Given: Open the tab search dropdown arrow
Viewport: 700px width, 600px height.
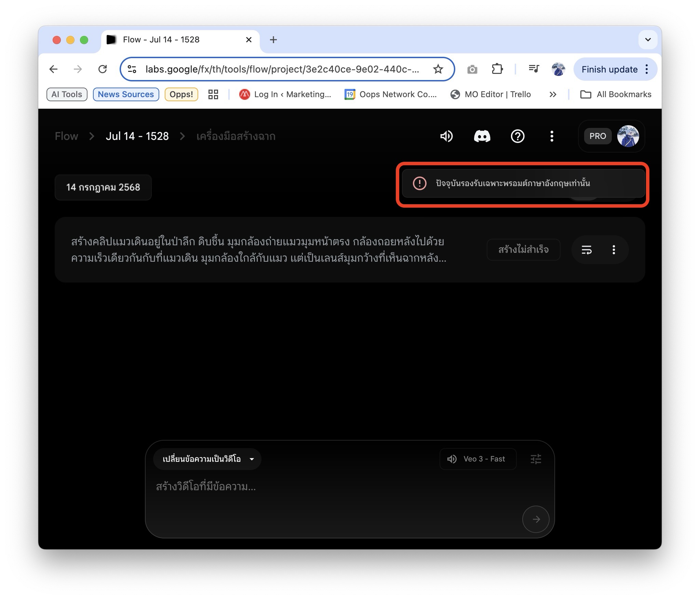Looking at the screenshot, I should (x=648, y=40).
